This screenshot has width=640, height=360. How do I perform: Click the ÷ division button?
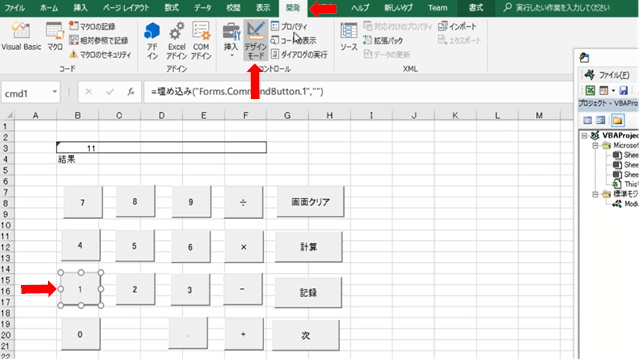click(243, 202)
